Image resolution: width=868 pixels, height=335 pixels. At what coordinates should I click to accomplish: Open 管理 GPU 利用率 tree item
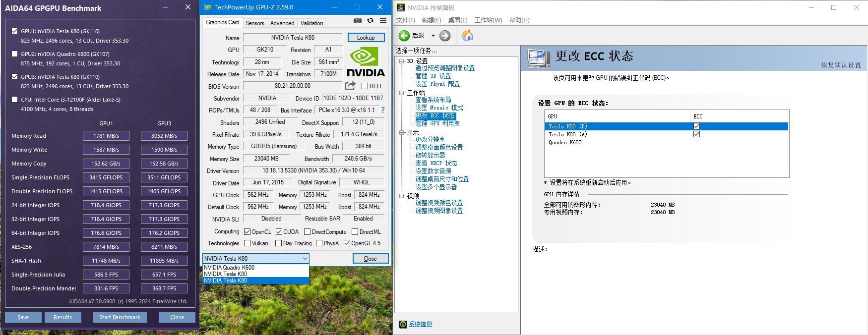point(437,123)
